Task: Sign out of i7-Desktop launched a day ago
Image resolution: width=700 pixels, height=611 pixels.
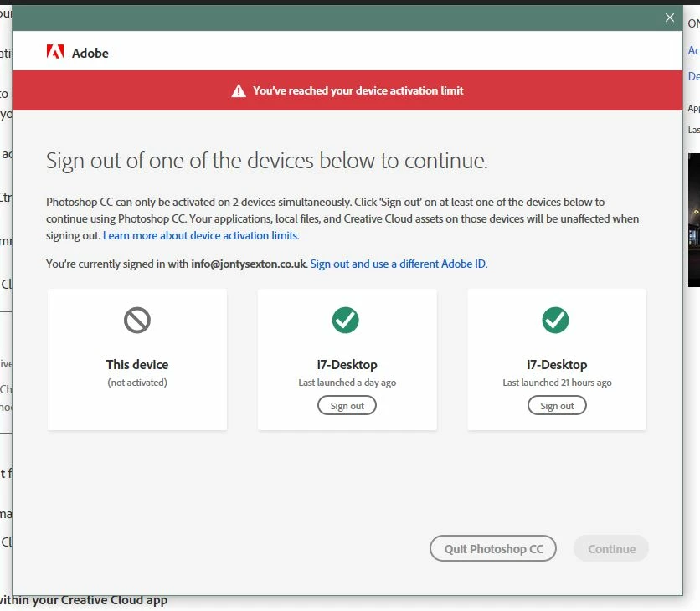Action: [347, 406]
